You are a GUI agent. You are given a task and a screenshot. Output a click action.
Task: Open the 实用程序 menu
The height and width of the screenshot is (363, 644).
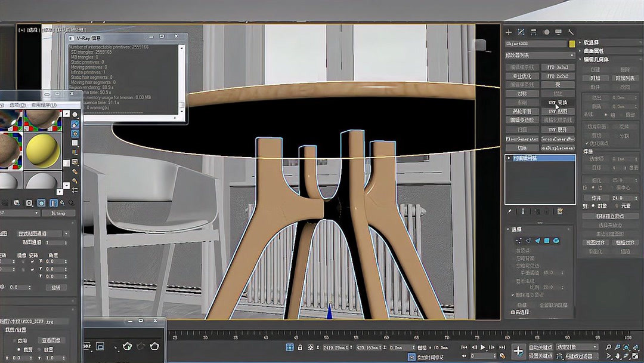pyautogui.click(x=44, y=105)
